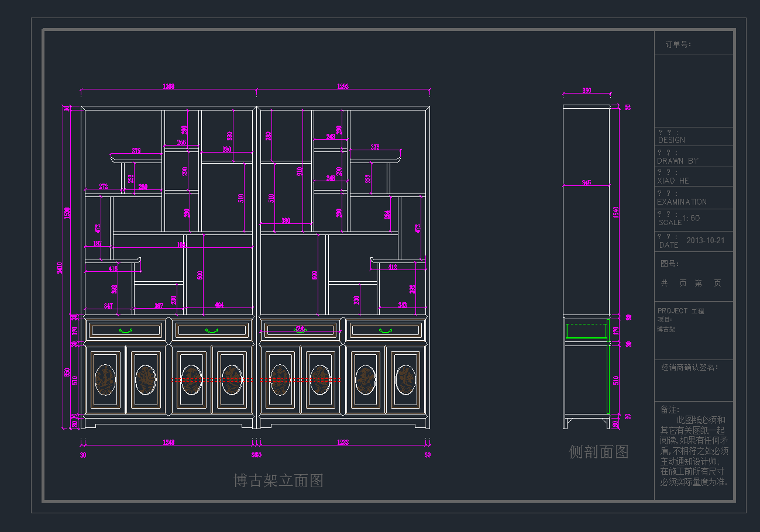Select the 1248 bottom width dimension
Screen dimensions: 760x532
tap(168, 443)
